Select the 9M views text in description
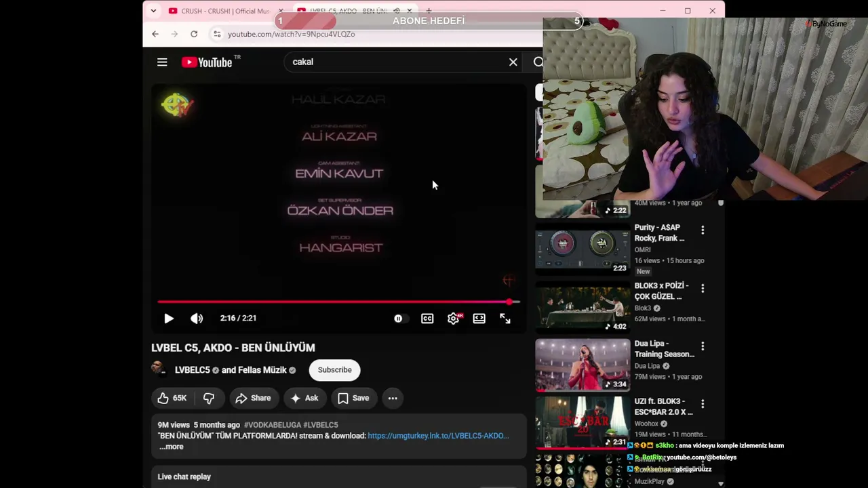 point(174,425)
